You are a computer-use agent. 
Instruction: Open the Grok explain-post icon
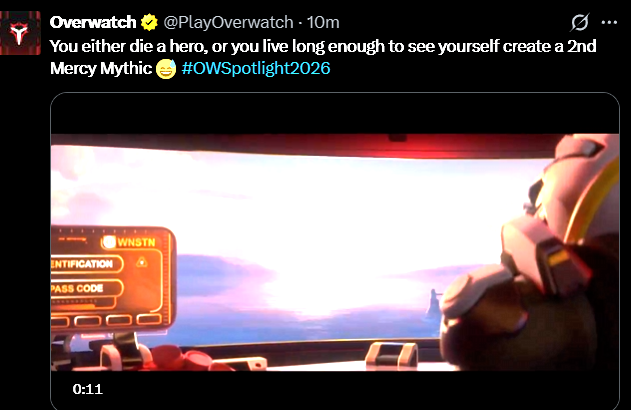[580, 22]
